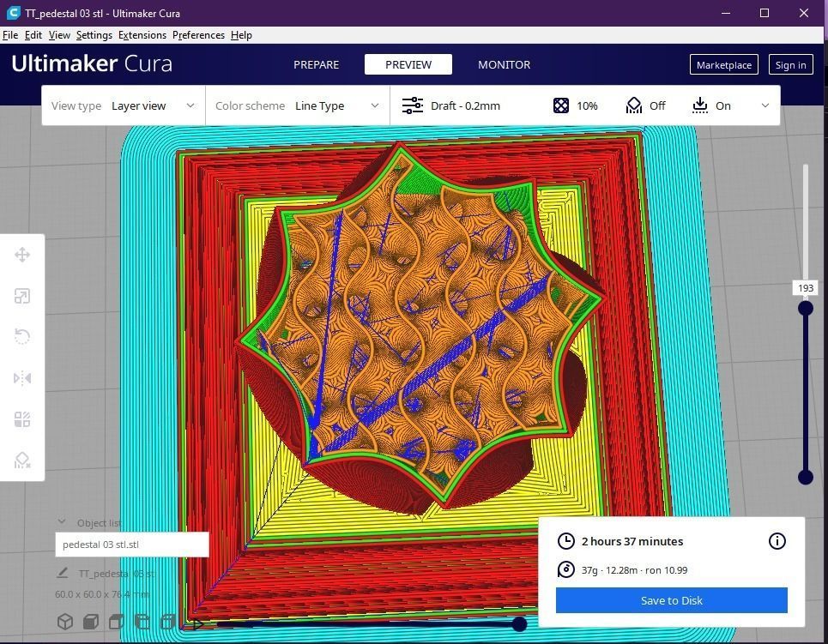Click the adhesion On value
Viewport: 828px width, 644px height.
tap(723, 105)
